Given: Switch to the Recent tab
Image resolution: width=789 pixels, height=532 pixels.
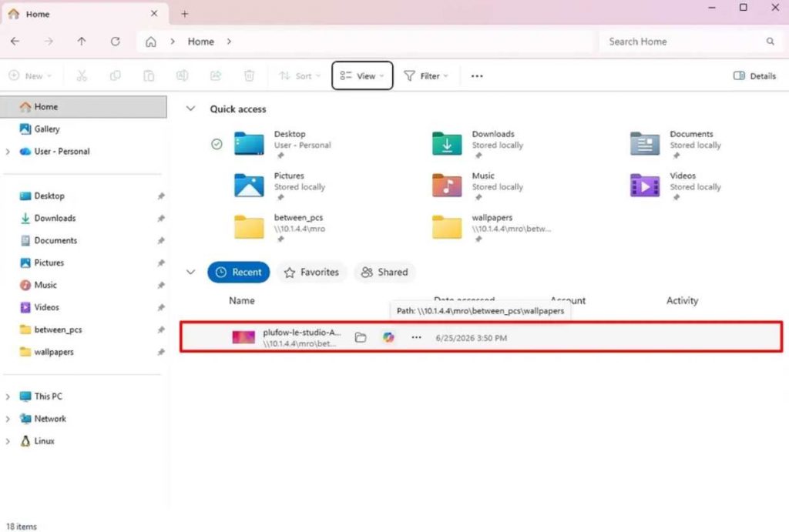Looking at the screenshot, I should click(x=239, y=272).
